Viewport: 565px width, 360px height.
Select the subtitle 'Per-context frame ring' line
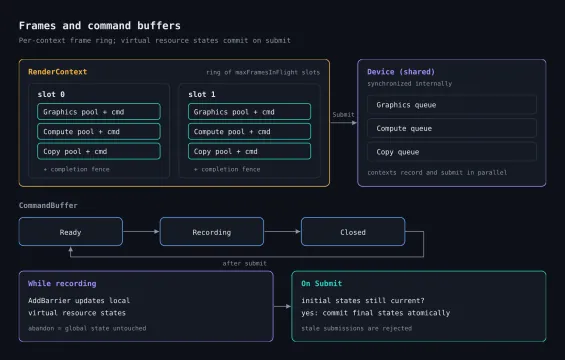point(155,40)
